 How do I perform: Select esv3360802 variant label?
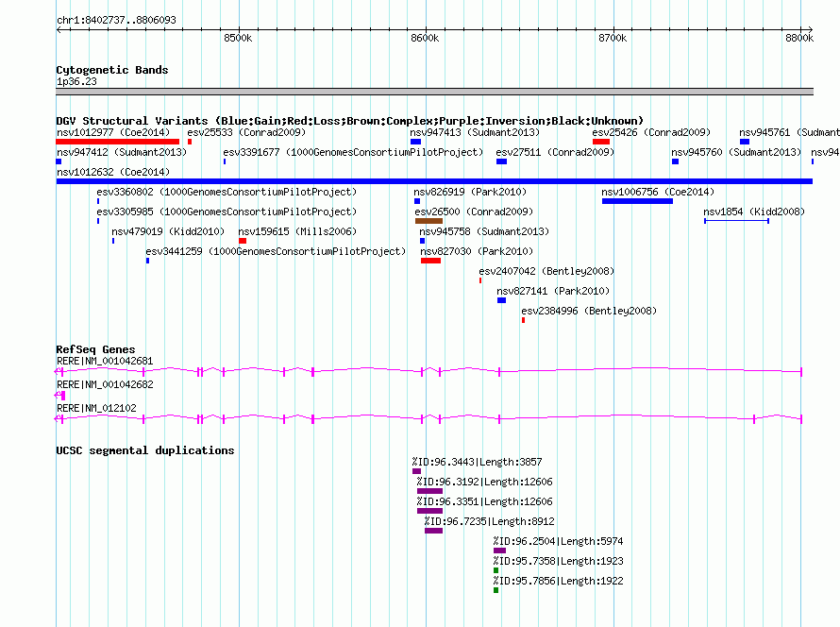pos(227,192)
